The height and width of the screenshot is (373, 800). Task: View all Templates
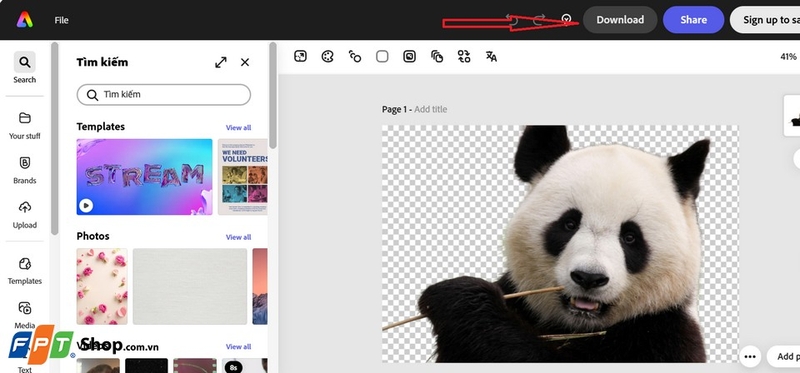pos(238,128)
